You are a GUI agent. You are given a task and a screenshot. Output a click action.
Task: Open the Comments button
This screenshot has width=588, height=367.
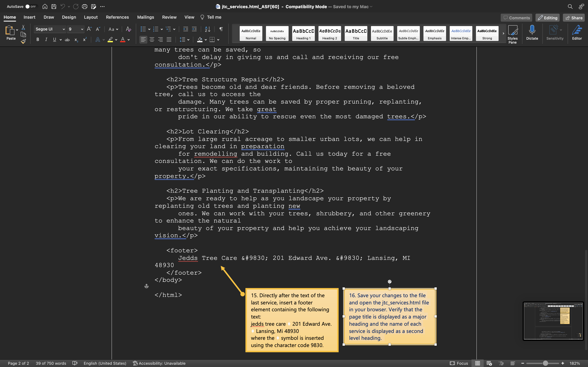[516, 18]
